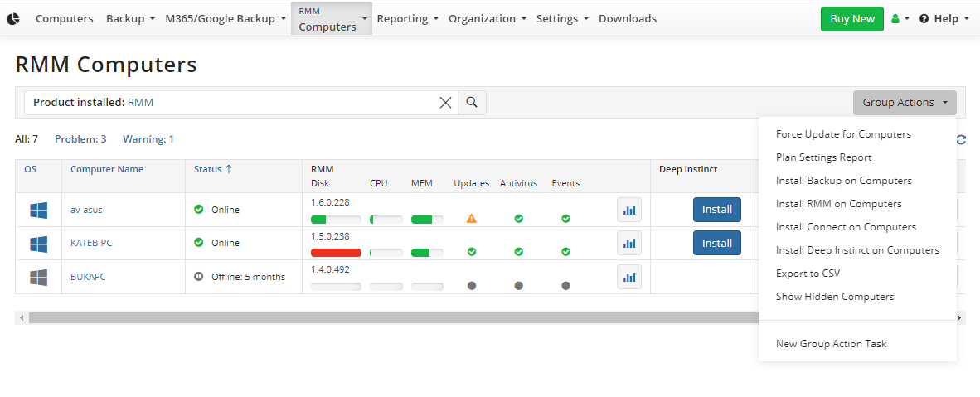Click the Help menu label
The height and width of the screenshot is (397, 980).
click(946, 19)
